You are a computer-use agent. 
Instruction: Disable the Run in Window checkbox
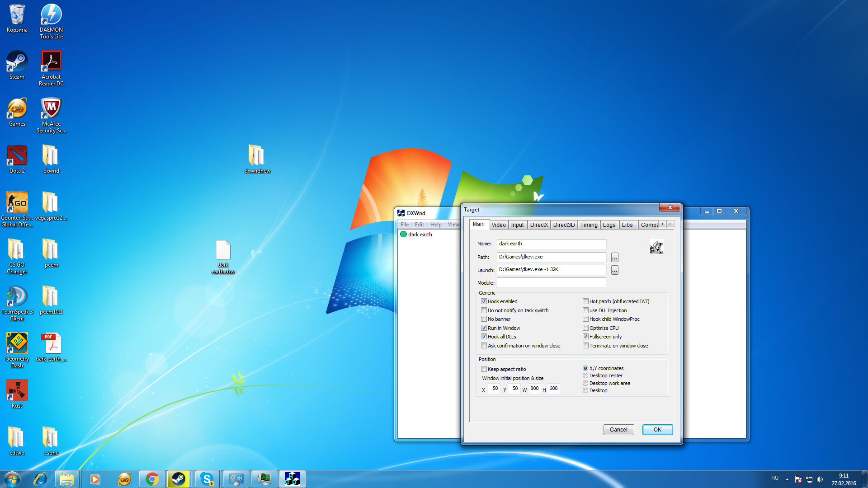coord(484,328)
